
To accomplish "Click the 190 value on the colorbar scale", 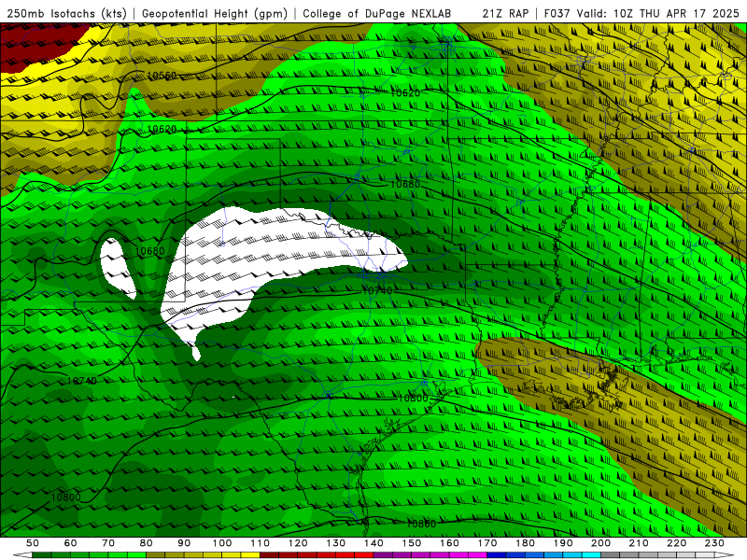I will tap(563, 543).
